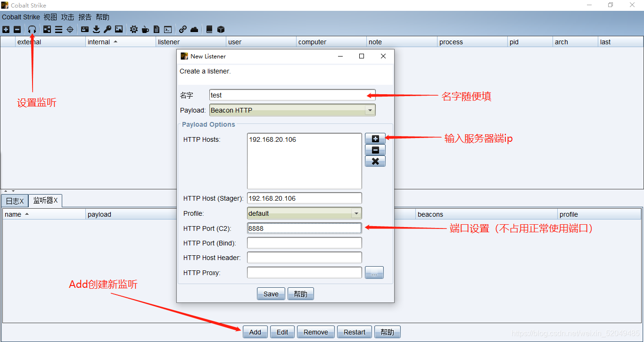Screen dimensions: 644x342
Task: Open keystrokes key icon
Action: click(x=107, y=29)
